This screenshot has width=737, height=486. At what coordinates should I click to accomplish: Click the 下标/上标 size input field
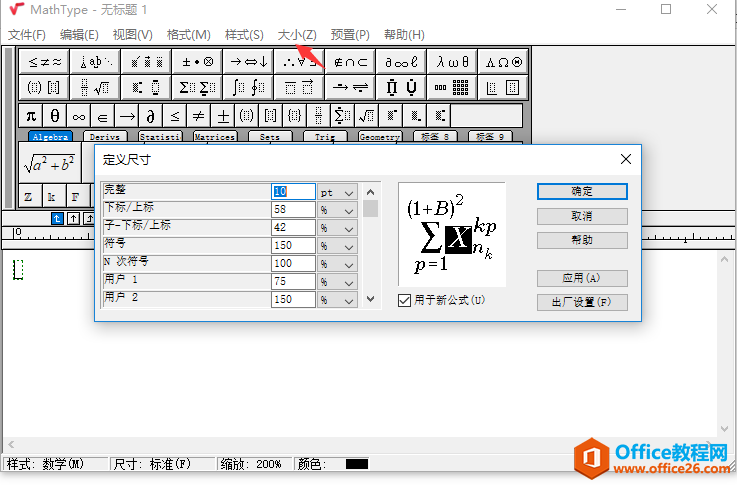pyautogui.click(x=293, y=210)
